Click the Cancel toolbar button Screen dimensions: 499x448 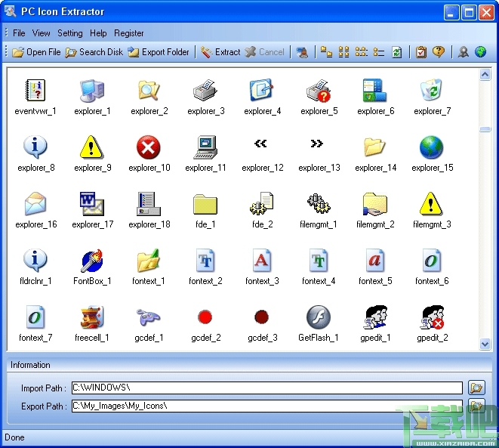[x=265, y=52]
